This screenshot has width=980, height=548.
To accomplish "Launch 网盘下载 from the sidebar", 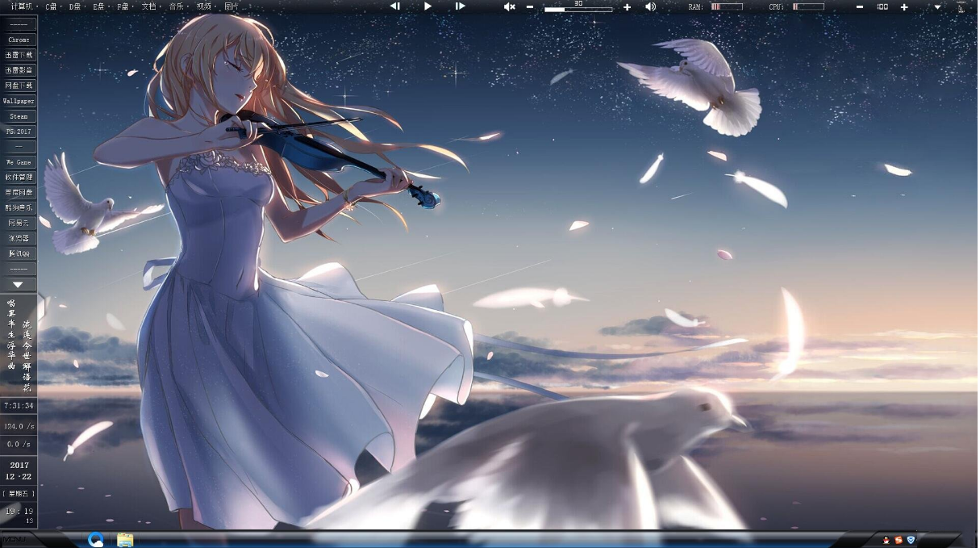I will click(x=19, y=86).
